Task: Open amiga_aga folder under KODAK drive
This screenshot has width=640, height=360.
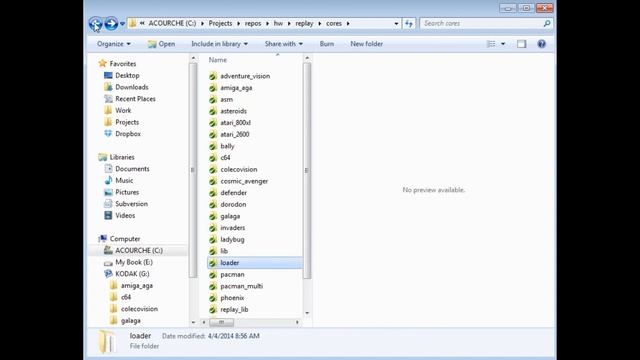Action: pyautogui.click(x=136, y=285)
